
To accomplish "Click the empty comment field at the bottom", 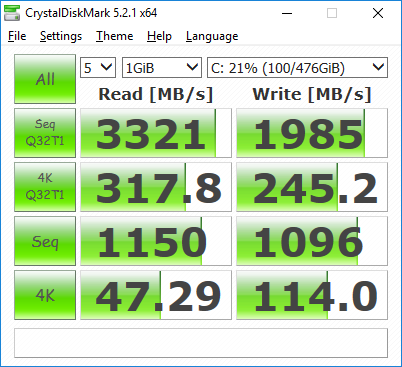I will click(x=201, y=343).
